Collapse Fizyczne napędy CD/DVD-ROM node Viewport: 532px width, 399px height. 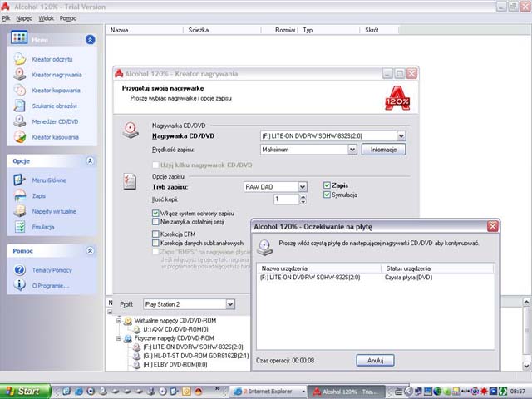(x=119, y=338)
